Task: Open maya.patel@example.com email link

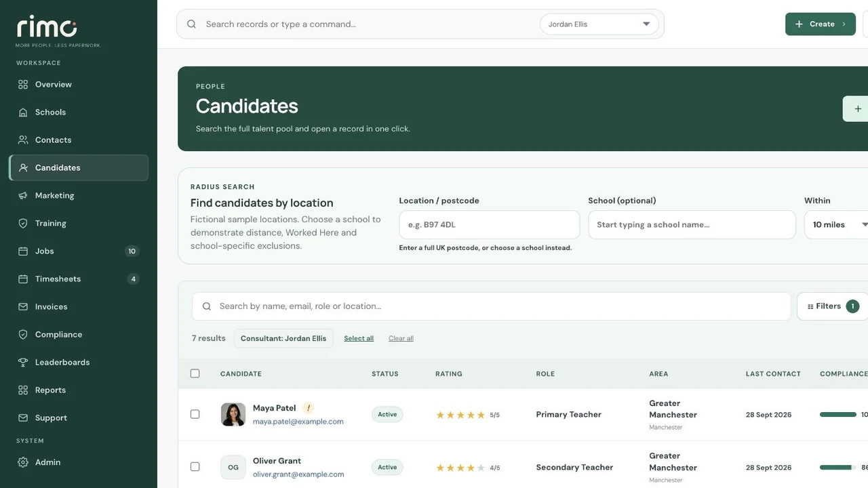Action: pos(298,422)
